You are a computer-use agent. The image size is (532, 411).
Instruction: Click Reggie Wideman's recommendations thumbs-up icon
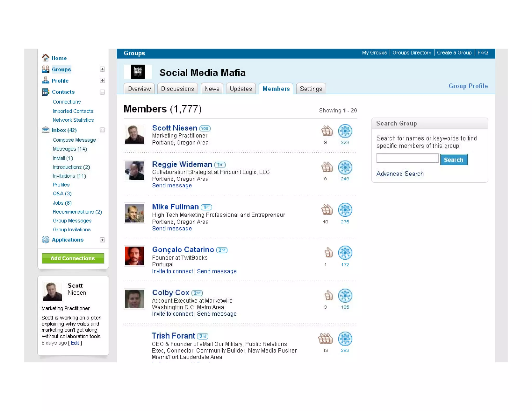tap(327, 167)
